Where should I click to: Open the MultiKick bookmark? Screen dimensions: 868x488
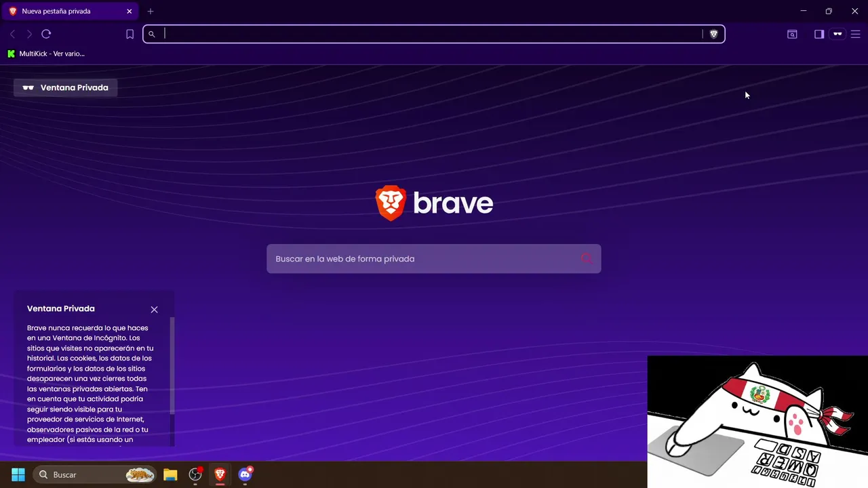[x=46, y=54]
